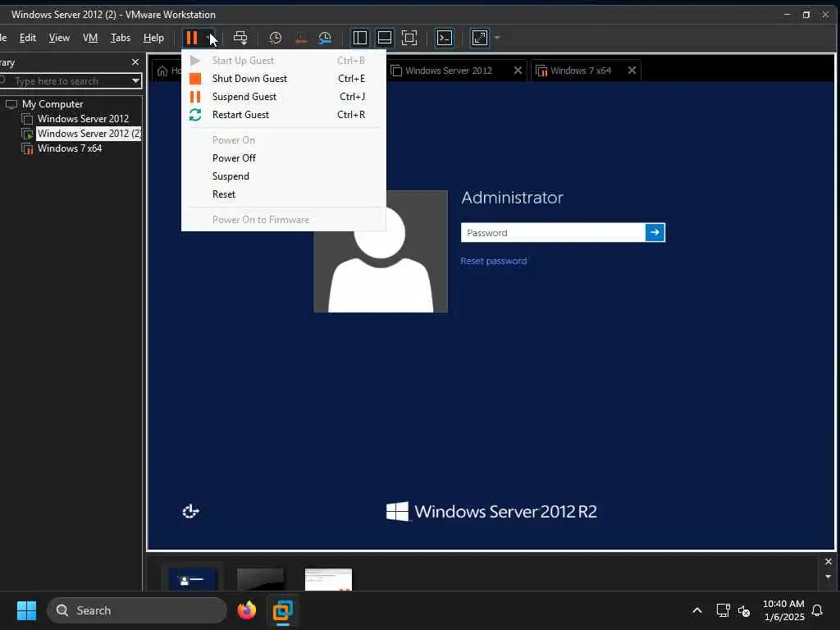The image size is (840, 630).
Task: Open the console view icon
Action: click(x=445, y=38)
